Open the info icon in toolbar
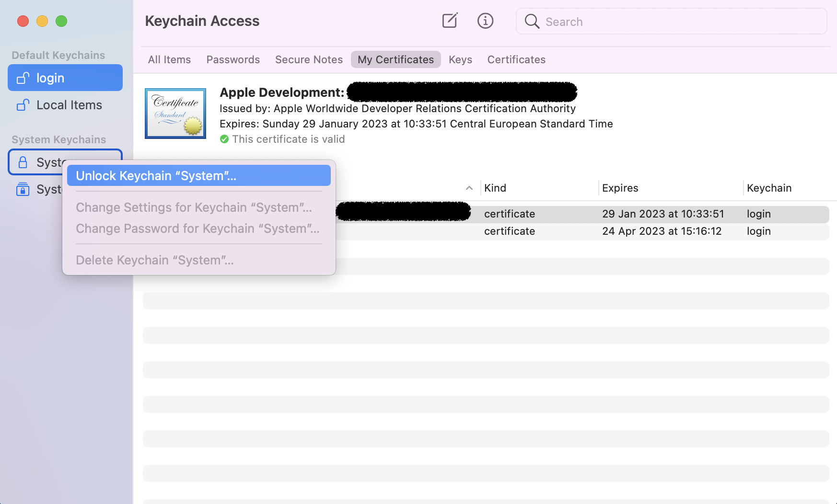This screenshot has height=504, width=837. click(485, 21)
